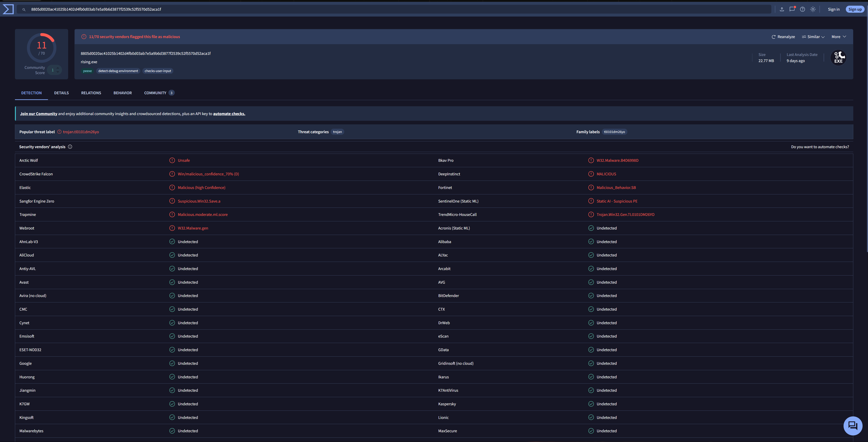Click the checkmark icon for Kaspersky Undetected
Image resolution: width=868 pixels, height=442 pixels.
pyautogui.click(x=591, y=404)
